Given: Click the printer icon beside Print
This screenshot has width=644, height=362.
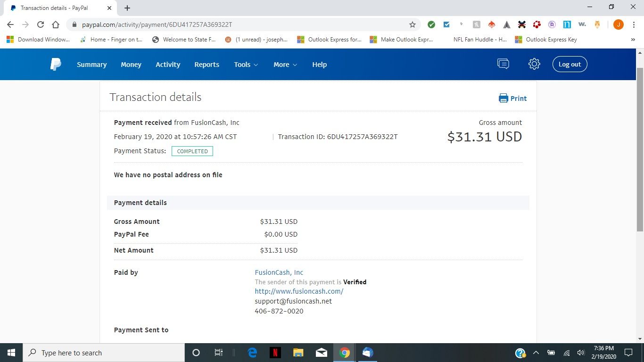Looking at the screenshot, I should pos(504,98).
